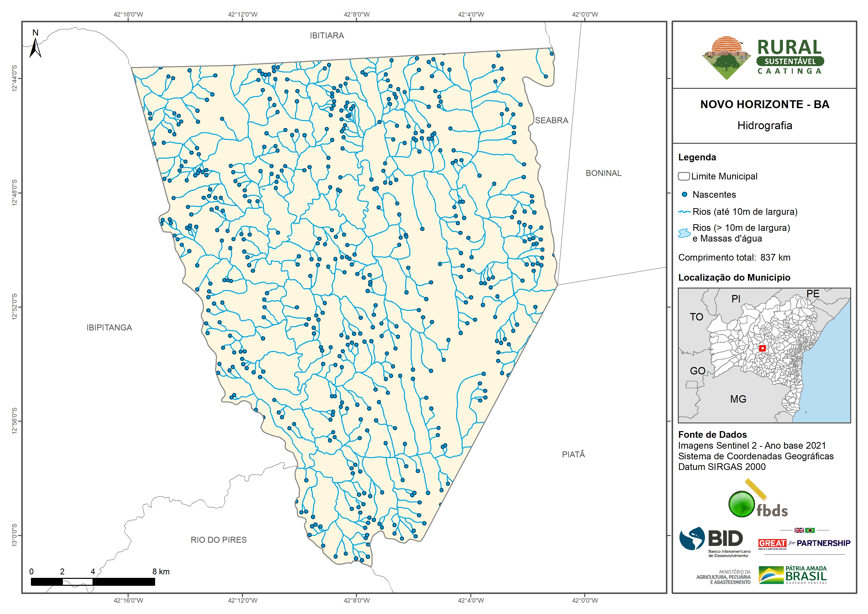Click the scale bar at bottom left

coord(93,582)
